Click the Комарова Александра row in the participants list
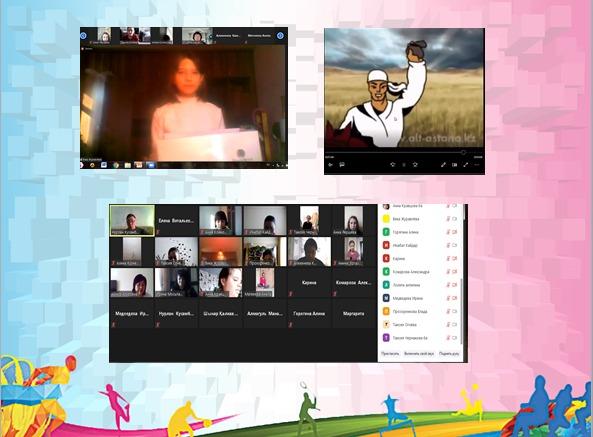593x437 pixels. pyautogui.click(x=420, y=272)
